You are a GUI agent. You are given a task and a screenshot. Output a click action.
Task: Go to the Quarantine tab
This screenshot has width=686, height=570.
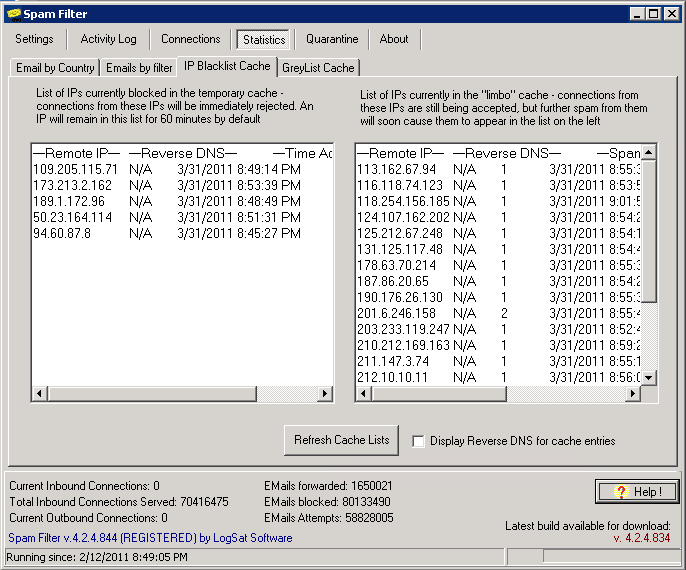point(332,39)
